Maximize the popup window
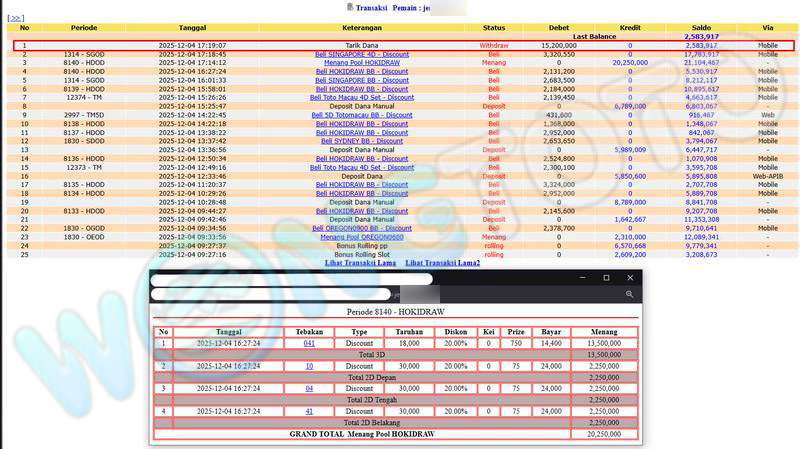The height and width of the screenshot is (449, 800). [x=606, y=277]
